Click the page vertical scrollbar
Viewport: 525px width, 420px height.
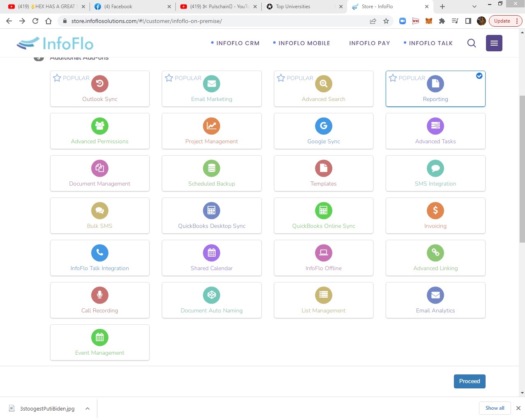pos(522,168)
